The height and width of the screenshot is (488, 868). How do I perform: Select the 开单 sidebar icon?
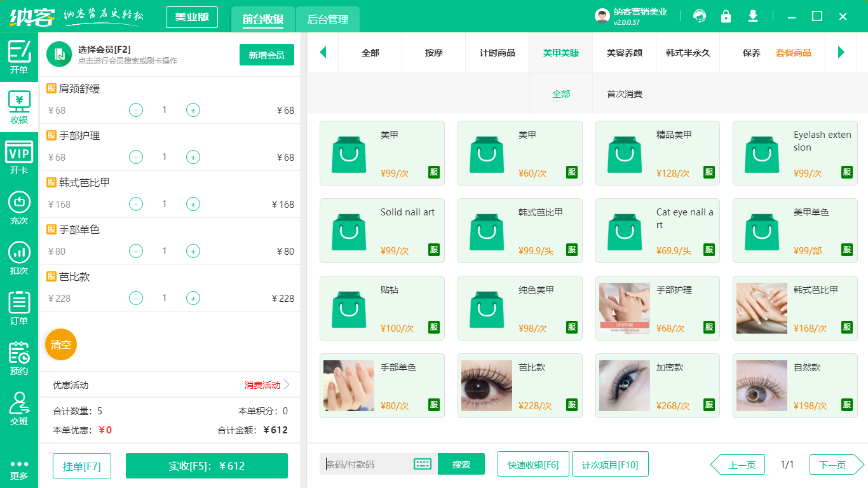18,57
